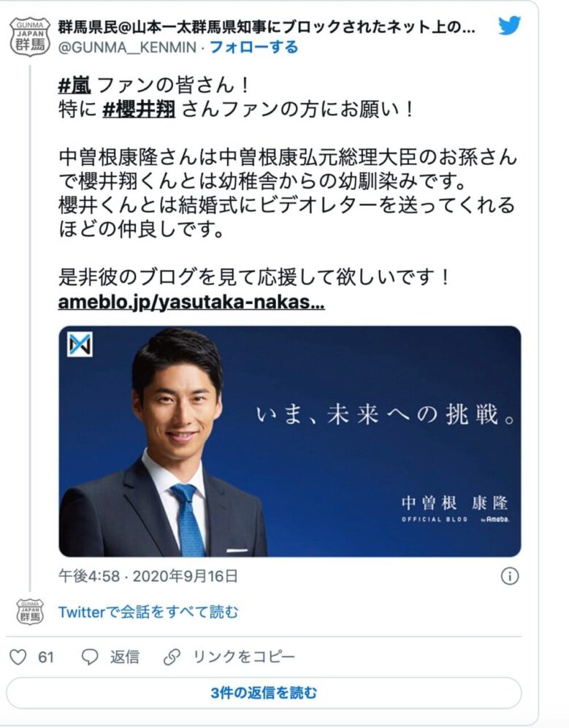Click the リンクをコピー label
The height and width of the screenshot is (728, 569).
coord(244,657)
